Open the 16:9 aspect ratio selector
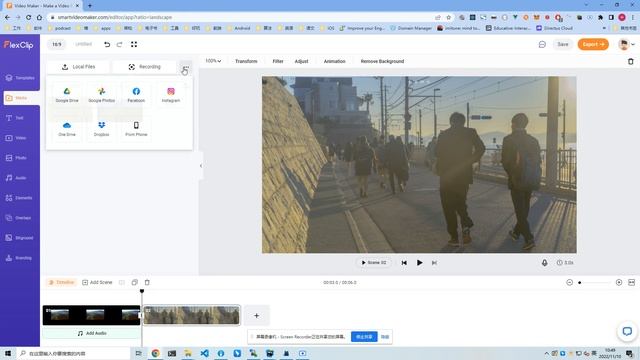The image size is (640, 360). [57, 44]
